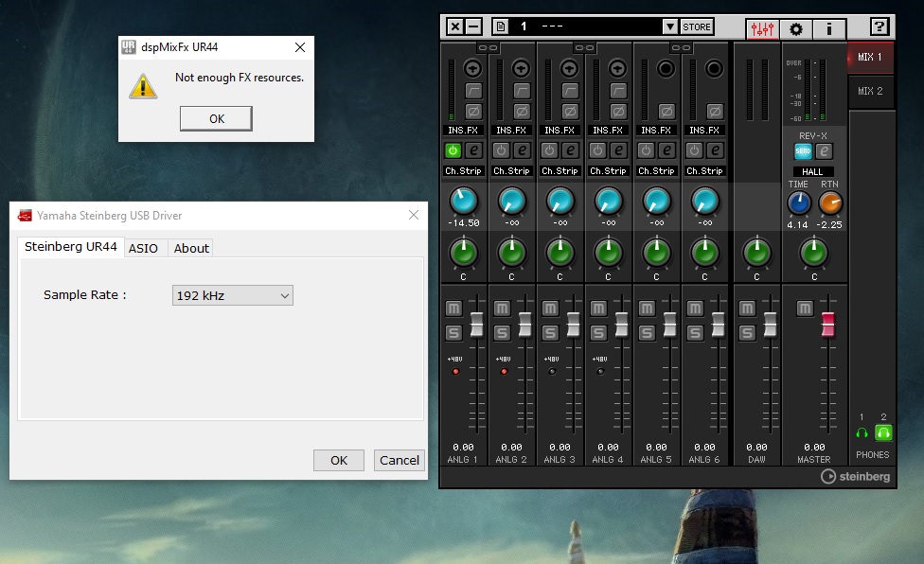Toggle the ANLG 1 high pass filter button

[473, 91]
